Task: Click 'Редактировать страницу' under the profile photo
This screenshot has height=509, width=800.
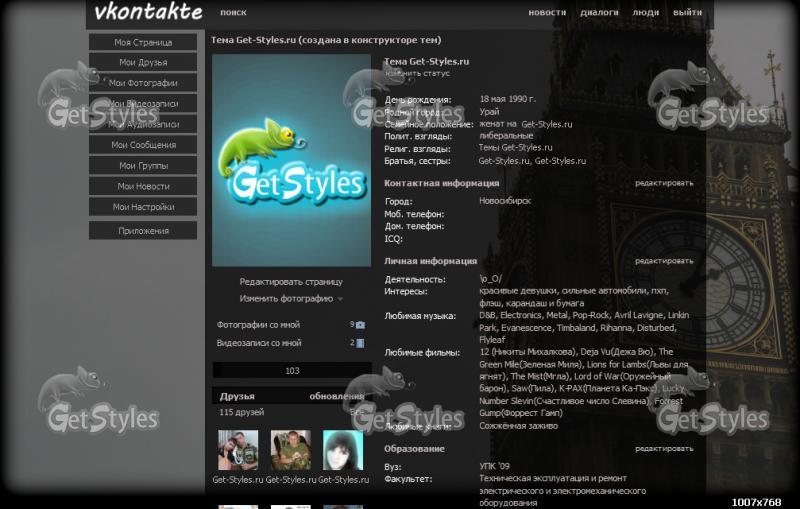Action: pyautogui.click(x=290, y=282)
